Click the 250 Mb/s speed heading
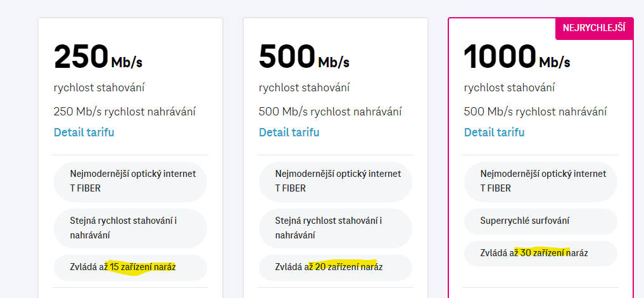 point(98,58)
